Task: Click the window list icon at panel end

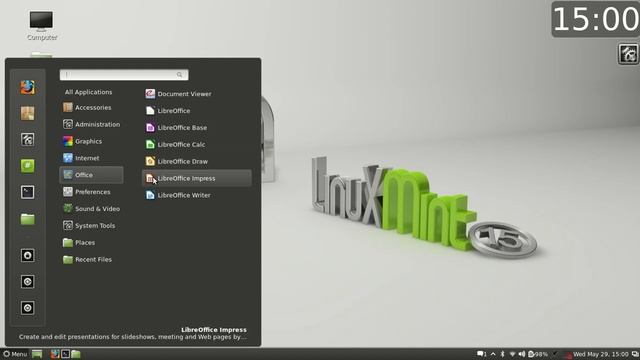Action: click(x=635, y=354)
